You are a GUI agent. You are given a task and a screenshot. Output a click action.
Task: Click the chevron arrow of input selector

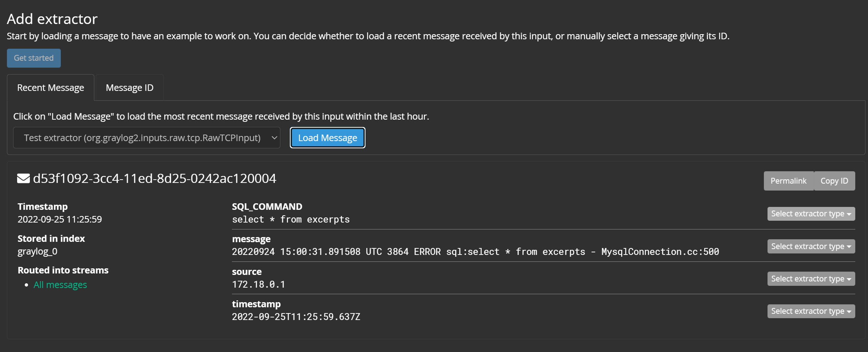pyautogui.click(x=275, y=138)
